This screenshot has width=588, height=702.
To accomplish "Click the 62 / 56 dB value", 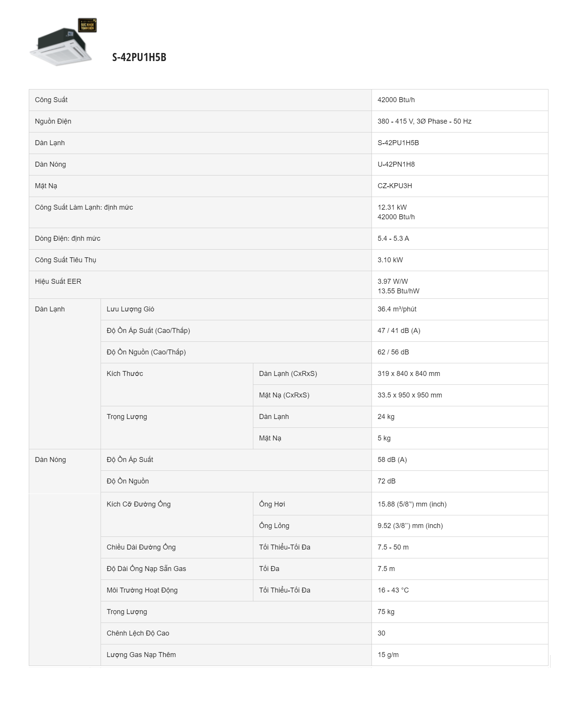I will pos(393,352).
